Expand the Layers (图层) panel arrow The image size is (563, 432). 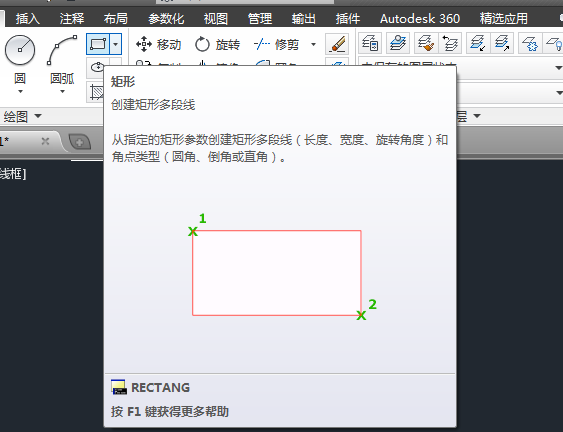[x=477, y=116]
